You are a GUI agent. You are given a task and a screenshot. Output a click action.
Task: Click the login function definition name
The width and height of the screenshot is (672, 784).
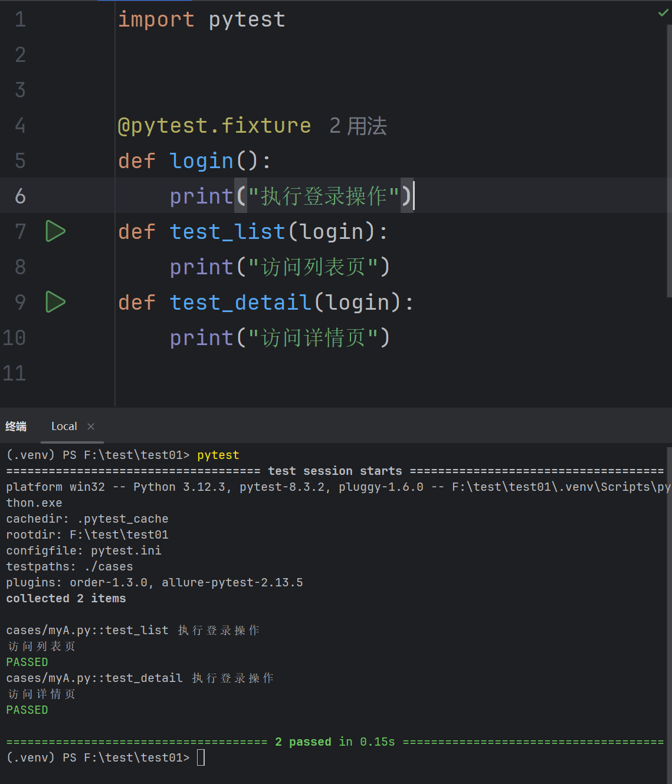(x=202, y=161)
